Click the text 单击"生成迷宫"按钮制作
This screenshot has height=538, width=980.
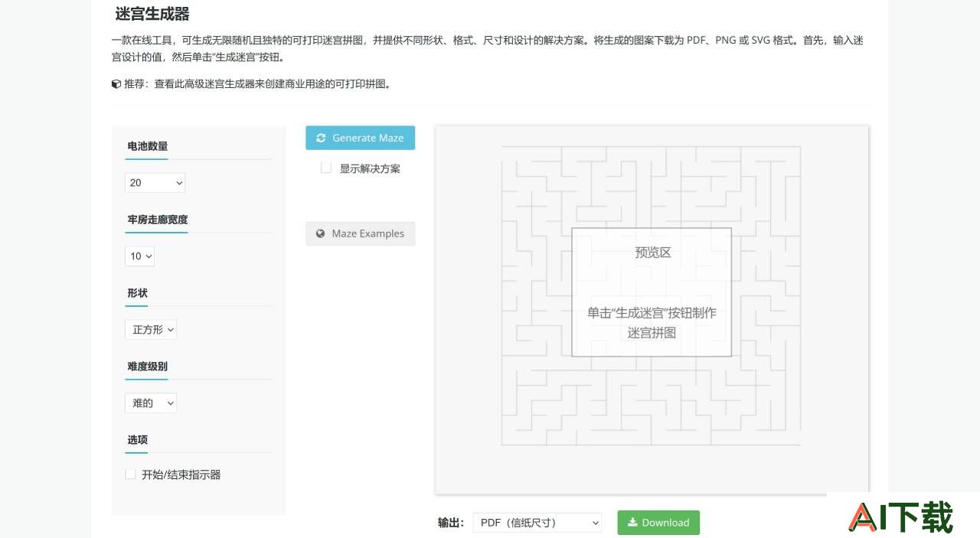[652, 313]
